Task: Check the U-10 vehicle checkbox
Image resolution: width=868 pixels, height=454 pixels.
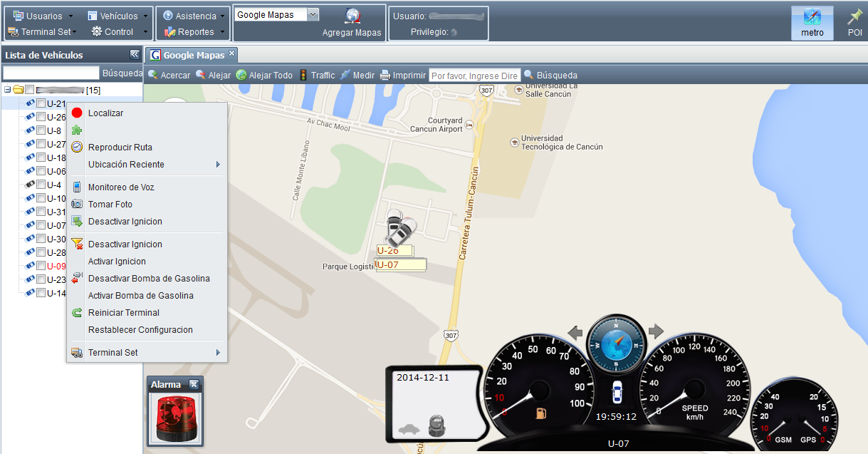Action: 41,199
